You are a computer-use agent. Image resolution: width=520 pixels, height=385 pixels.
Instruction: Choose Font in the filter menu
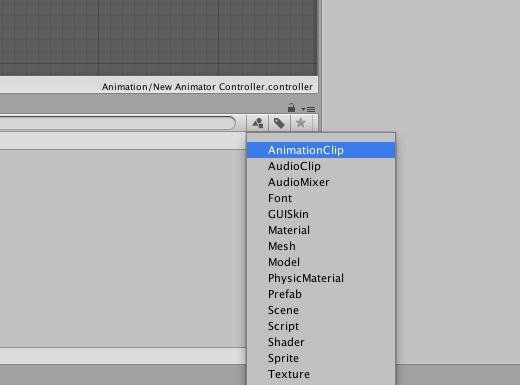321,198
